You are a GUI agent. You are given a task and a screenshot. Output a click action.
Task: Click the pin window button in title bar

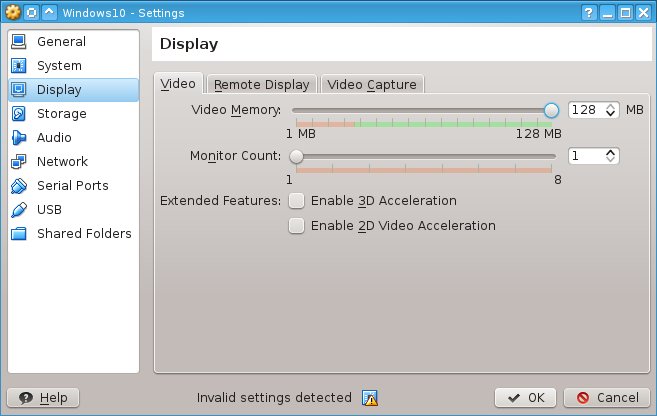(x=31, y=13)
